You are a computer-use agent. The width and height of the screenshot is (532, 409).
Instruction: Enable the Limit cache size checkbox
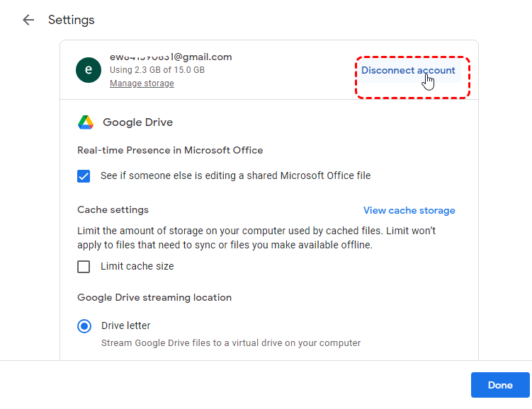click(84, 267)
